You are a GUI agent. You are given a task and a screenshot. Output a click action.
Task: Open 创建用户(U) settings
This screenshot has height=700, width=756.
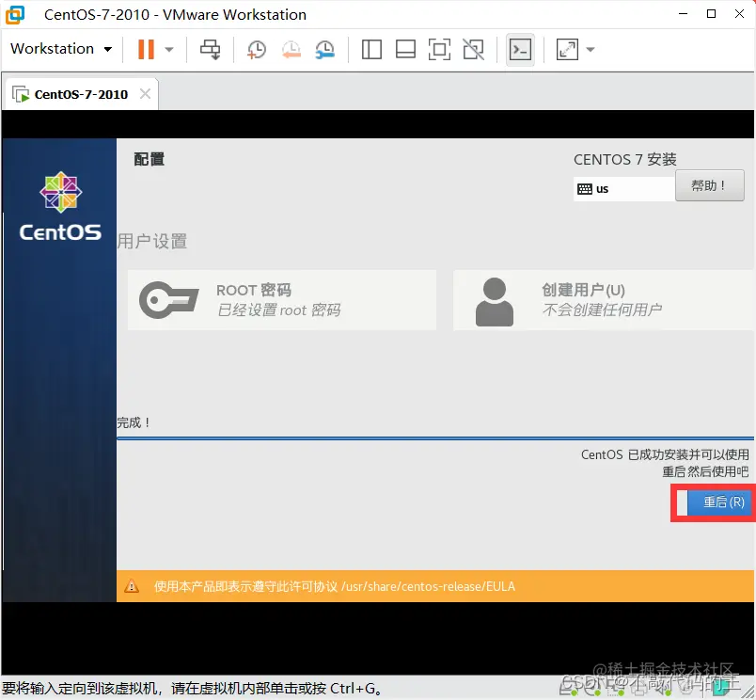[604, 300]
